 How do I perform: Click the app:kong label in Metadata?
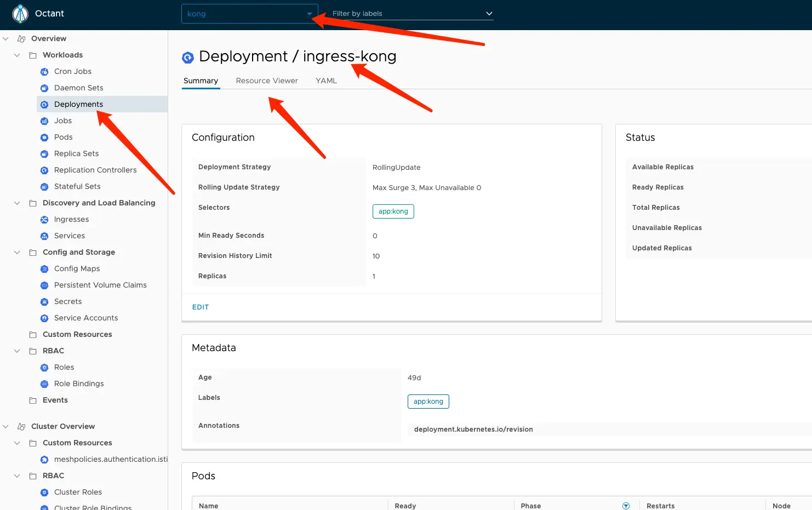tap(428, 402)
